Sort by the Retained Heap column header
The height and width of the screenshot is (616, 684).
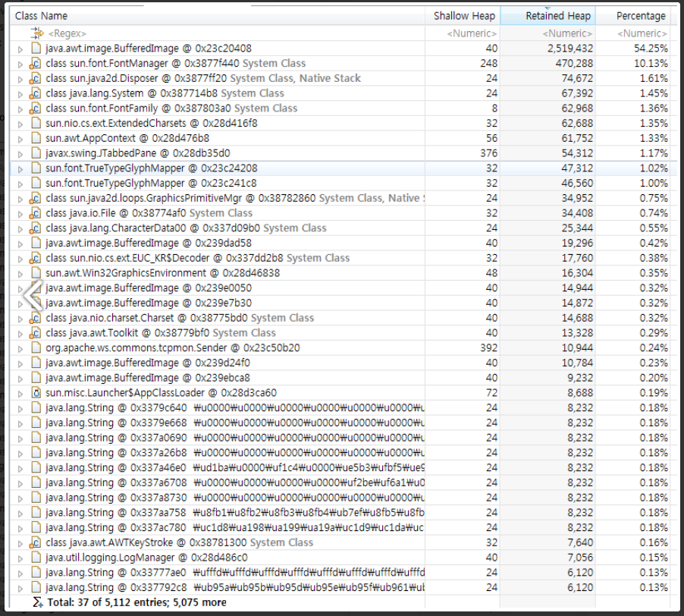tap(548, 16)
